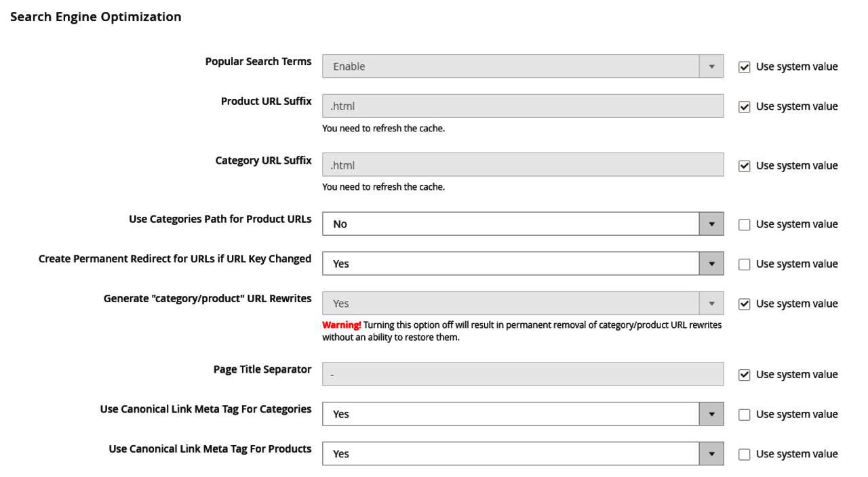Screen dimensions: 868x477
Task: Uncheck system value for Generate URL Rewrites
Action: pyautogui.click(x=745, y=304)
